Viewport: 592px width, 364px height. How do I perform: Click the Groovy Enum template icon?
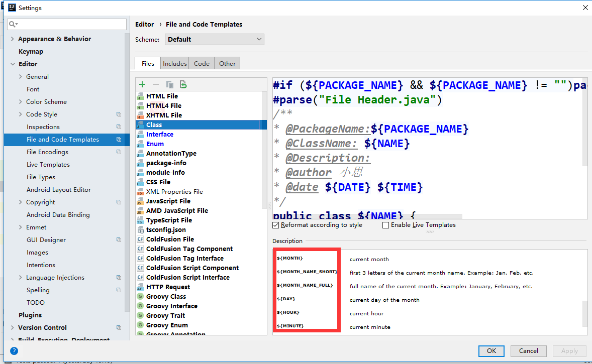click(140, 325)
